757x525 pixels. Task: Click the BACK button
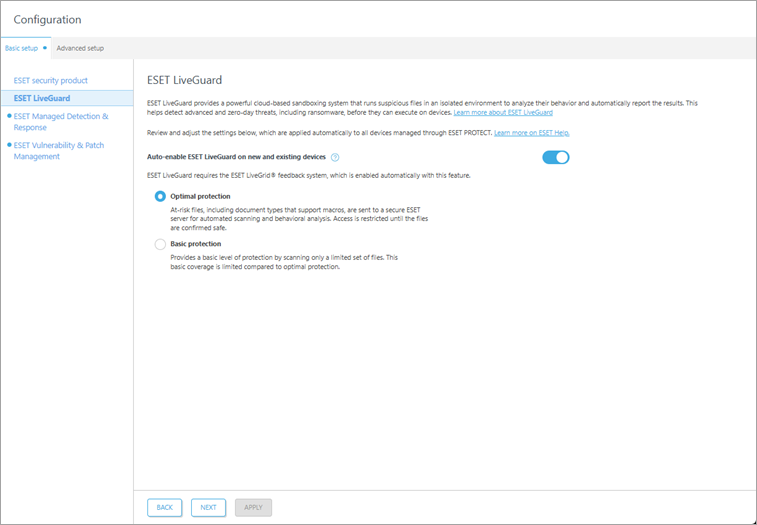click(165, 508)
